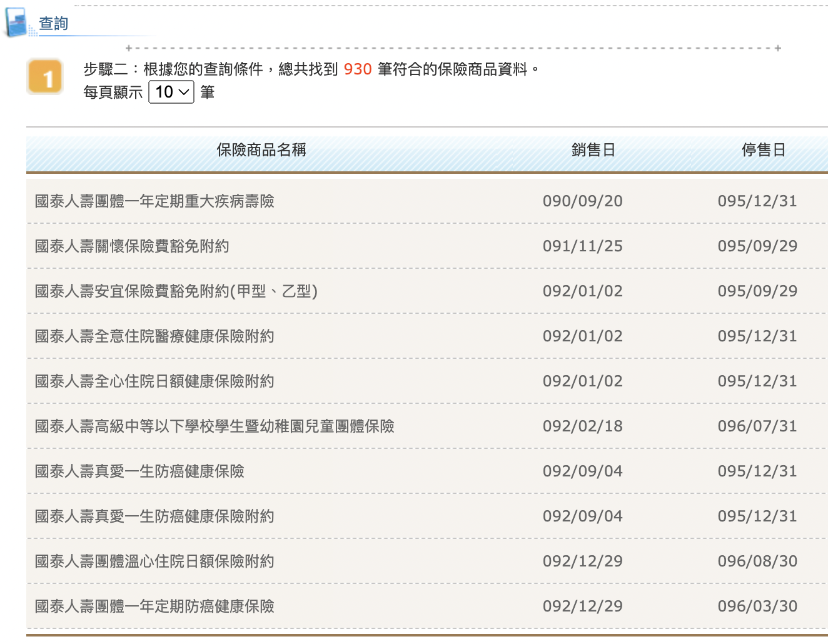Select 國泰人壽團體一年定期重大疾病壽險 product

click(154, 201)
